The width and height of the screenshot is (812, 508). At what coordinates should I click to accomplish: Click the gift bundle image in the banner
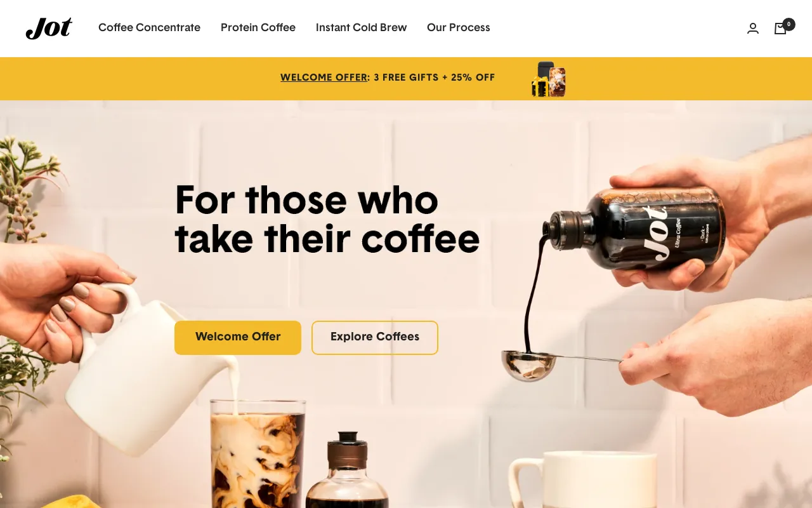(549, 79)
